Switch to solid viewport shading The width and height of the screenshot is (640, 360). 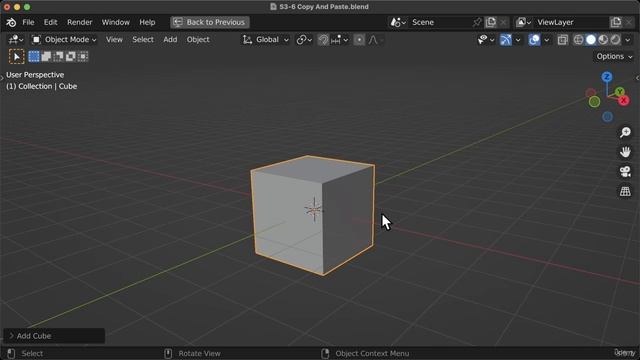point(591,40)
